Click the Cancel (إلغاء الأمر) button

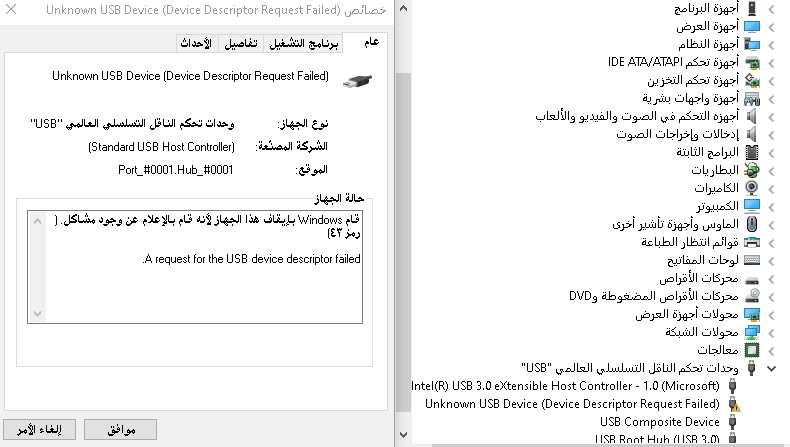tap(39, 429)
